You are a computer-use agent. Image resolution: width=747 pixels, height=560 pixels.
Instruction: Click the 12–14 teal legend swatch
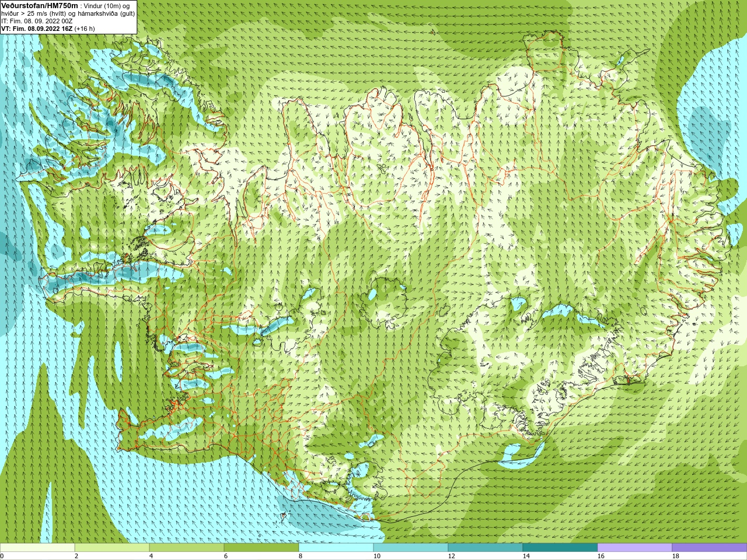pyautogui.click(x=486, y=548)
